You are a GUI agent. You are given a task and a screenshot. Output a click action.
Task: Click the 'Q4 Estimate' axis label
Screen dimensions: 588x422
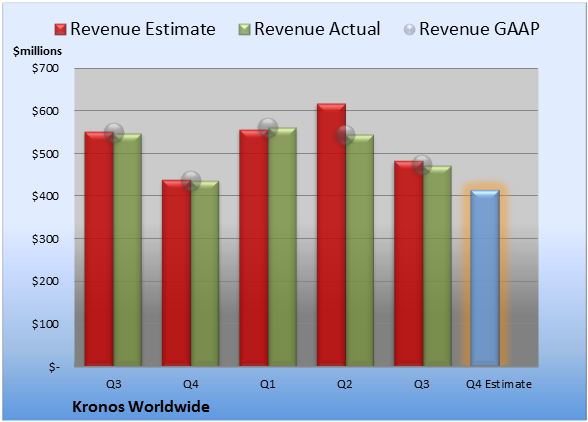coord(499,384)
